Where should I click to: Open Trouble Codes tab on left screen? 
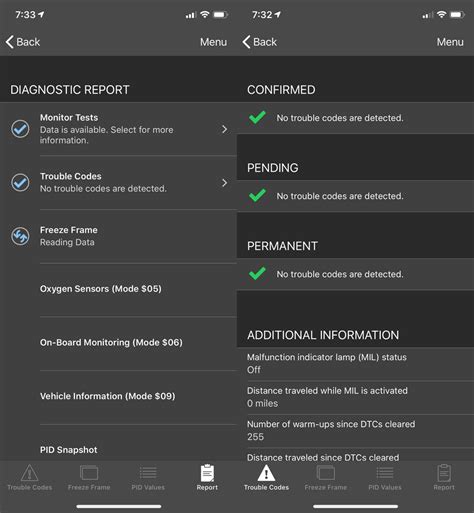coord(30,477)
